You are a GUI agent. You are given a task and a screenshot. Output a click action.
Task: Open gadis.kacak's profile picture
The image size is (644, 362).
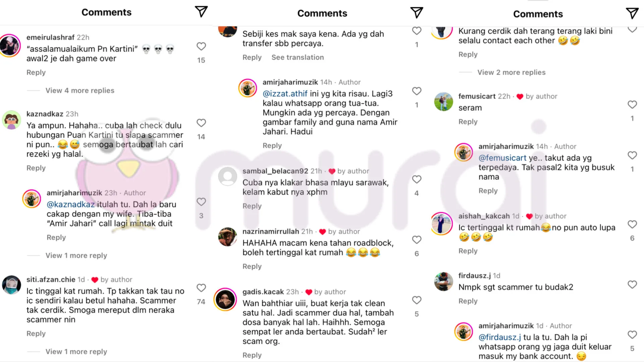point(225,299)
